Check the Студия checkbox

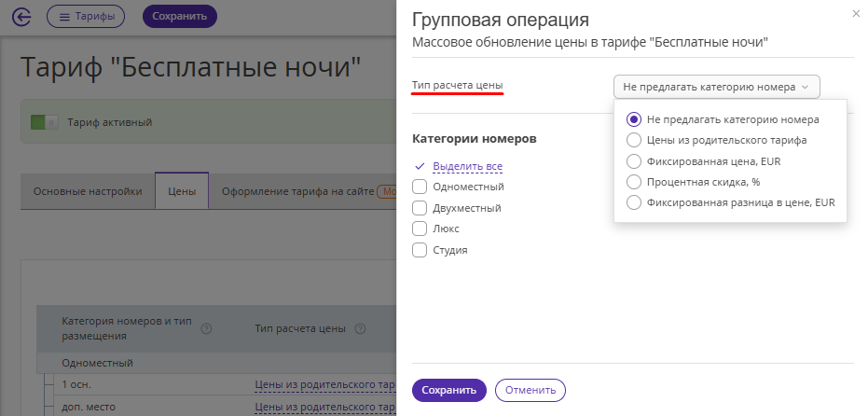[420, 250]
